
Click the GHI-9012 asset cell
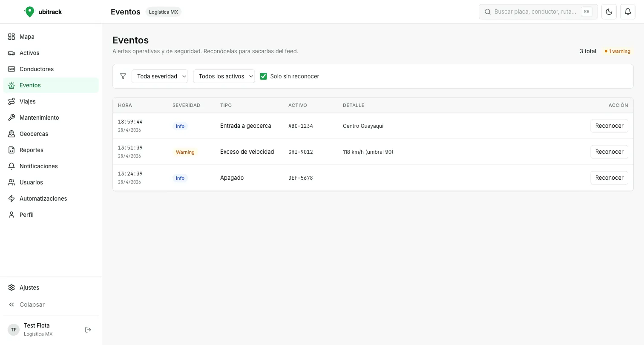click(x=301, y=152)
